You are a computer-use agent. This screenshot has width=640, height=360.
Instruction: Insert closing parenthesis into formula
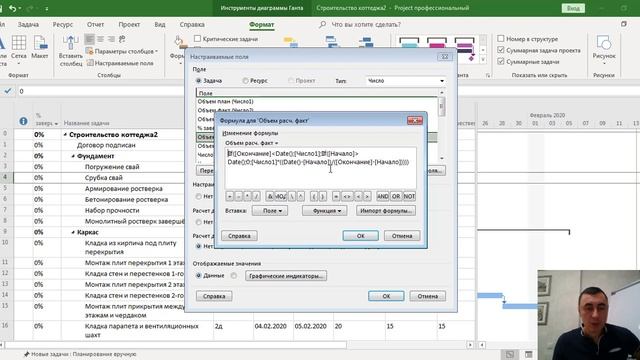click(x=322, y=196)
